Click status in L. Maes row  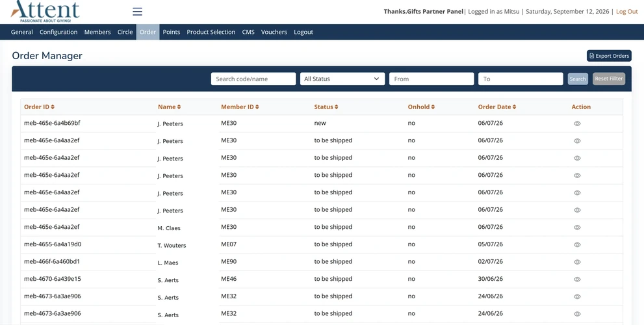click(333, 261)
